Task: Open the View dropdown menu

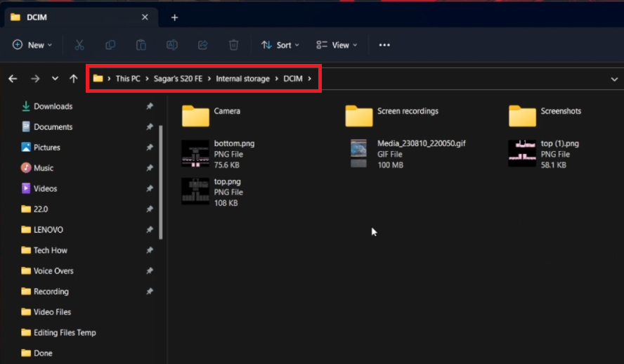Action: [337, 45]
